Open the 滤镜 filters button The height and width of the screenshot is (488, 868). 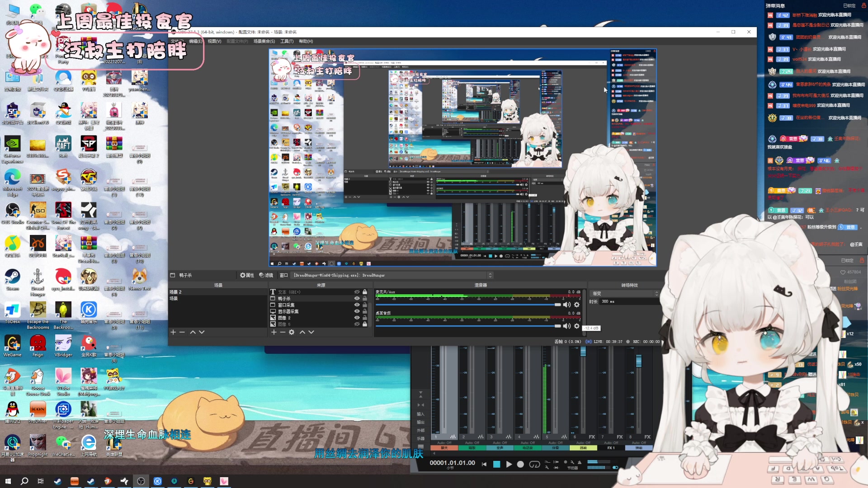pyautogui.click(x=266, y=275)
